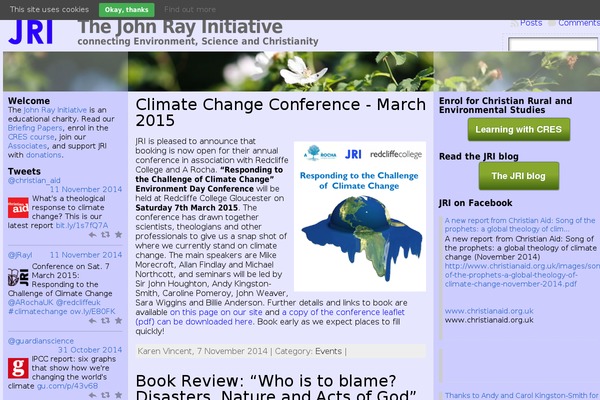Open 'on this page on our site' link
The width and height of the screenshot is (600, 400).
216,312
